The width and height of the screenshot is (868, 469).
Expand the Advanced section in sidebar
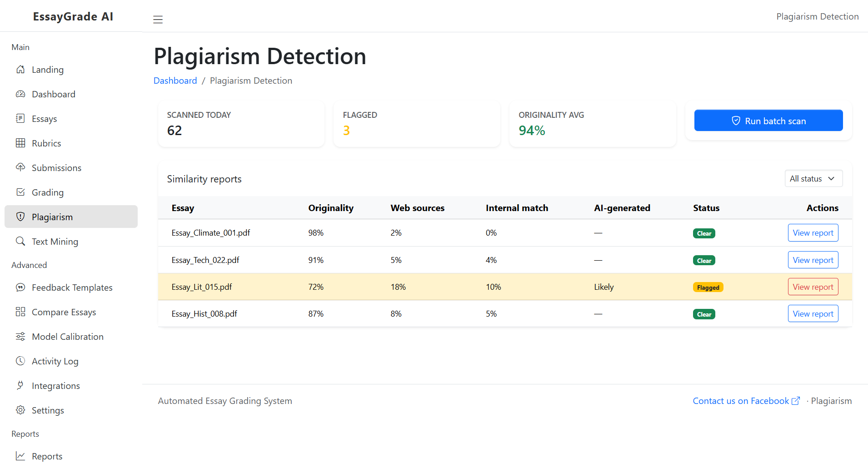point(29,265)
